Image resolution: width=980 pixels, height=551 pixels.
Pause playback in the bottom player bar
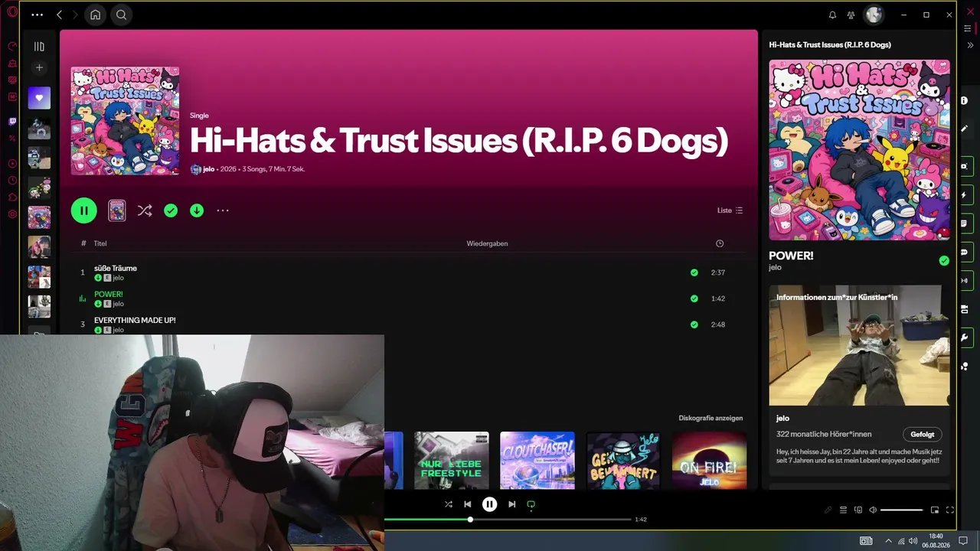click(x=490, y=504)
